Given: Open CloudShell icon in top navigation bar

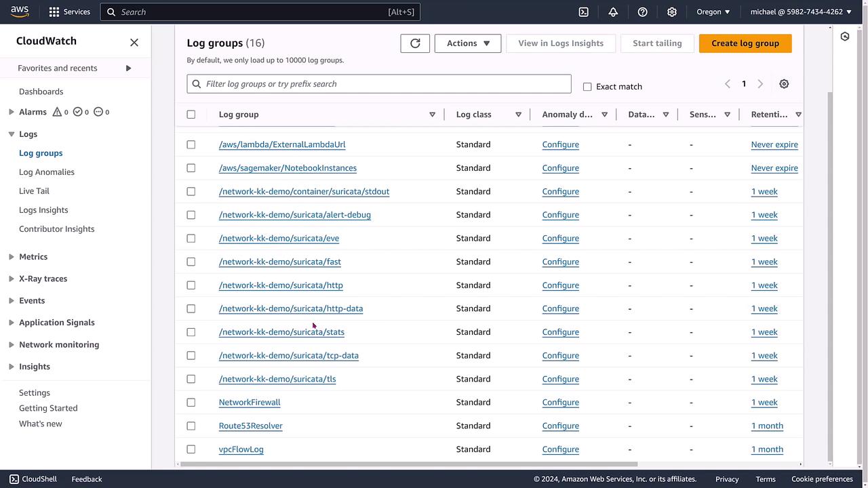Looking at the screenshot, I should click(583, 12).
